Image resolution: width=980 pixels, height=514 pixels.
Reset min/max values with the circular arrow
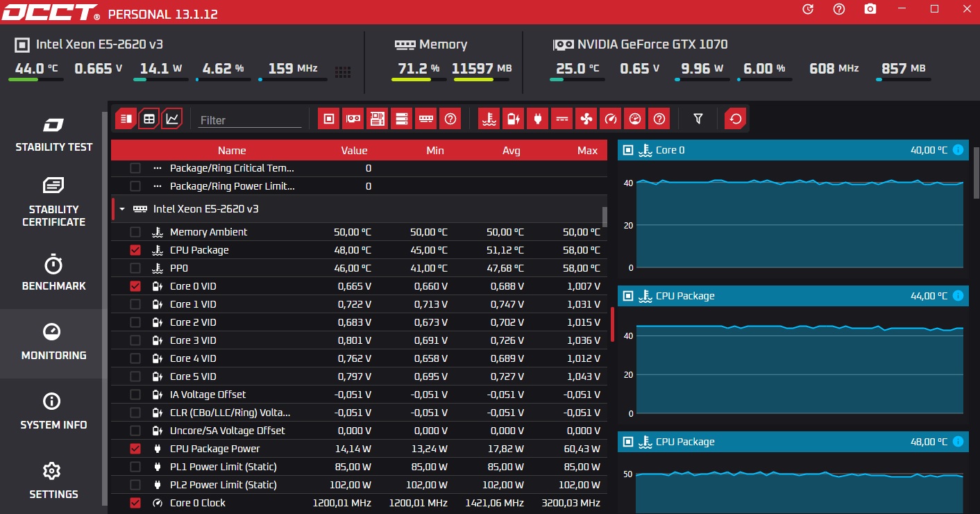point(736,119)
